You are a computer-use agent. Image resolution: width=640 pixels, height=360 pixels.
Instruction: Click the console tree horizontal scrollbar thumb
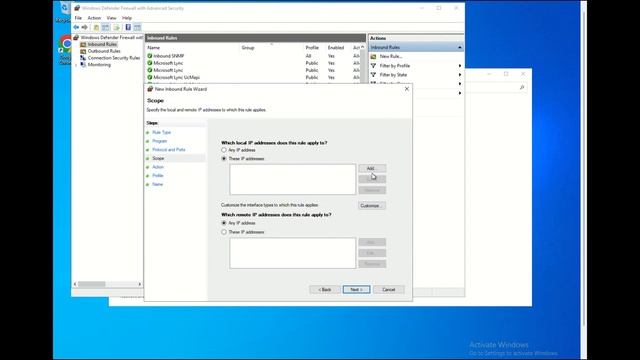[x=92, y=284]
